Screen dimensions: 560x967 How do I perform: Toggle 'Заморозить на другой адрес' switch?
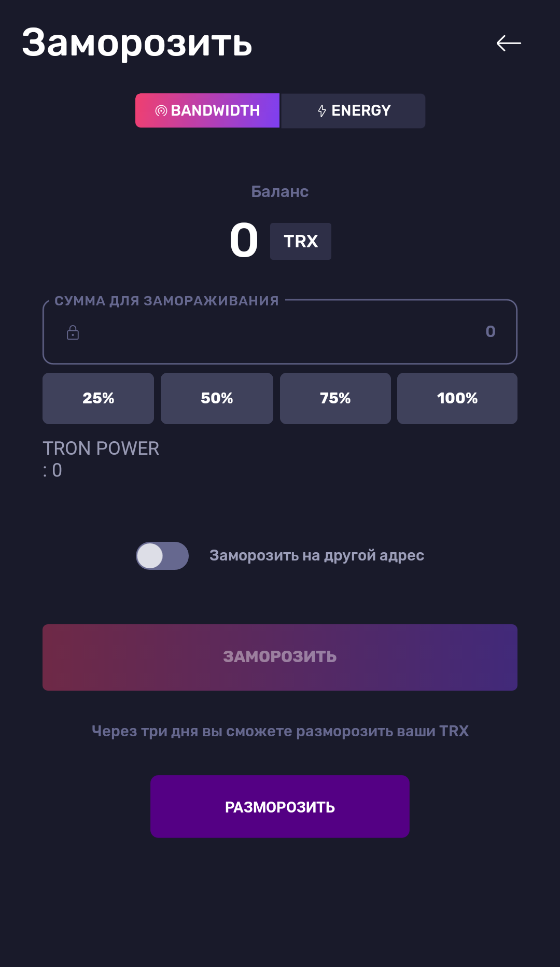coord(162,556)
